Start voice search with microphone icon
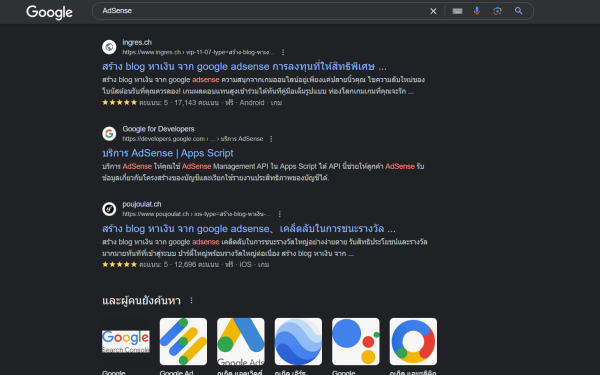600x375 pixels. coord(477,11)
